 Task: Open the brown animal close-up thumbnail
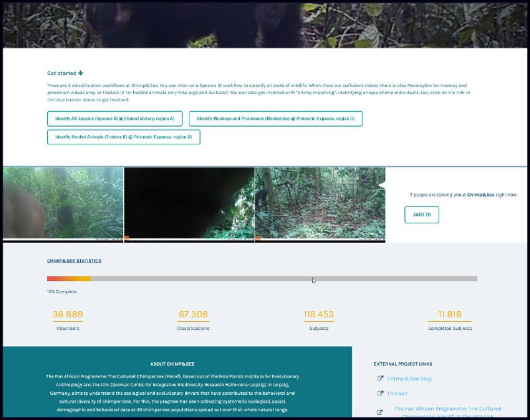63,205
